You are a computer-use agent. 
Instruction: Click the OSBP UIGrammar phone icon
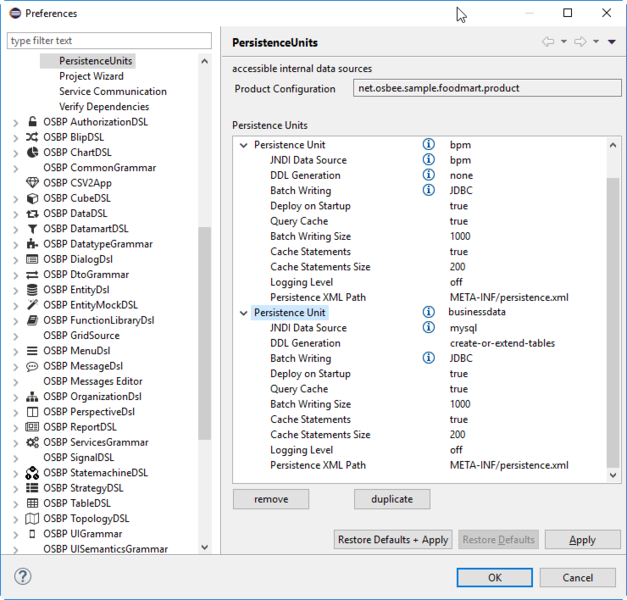(x=32, y=534)
